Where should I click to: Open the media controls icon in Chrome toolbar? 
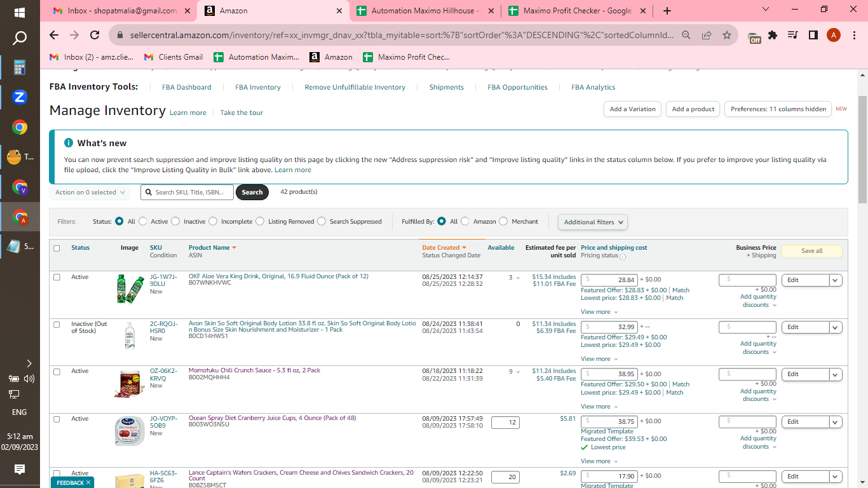[792, 36]
